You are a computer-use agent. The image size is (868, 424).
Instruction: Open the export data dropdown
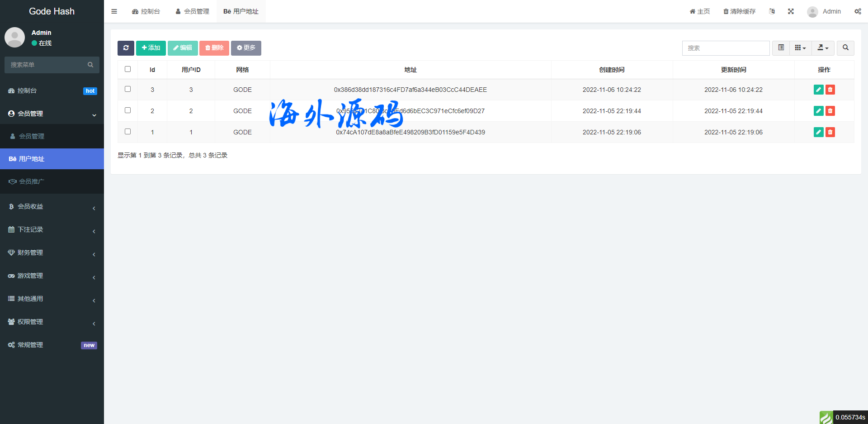click(823, 48)
